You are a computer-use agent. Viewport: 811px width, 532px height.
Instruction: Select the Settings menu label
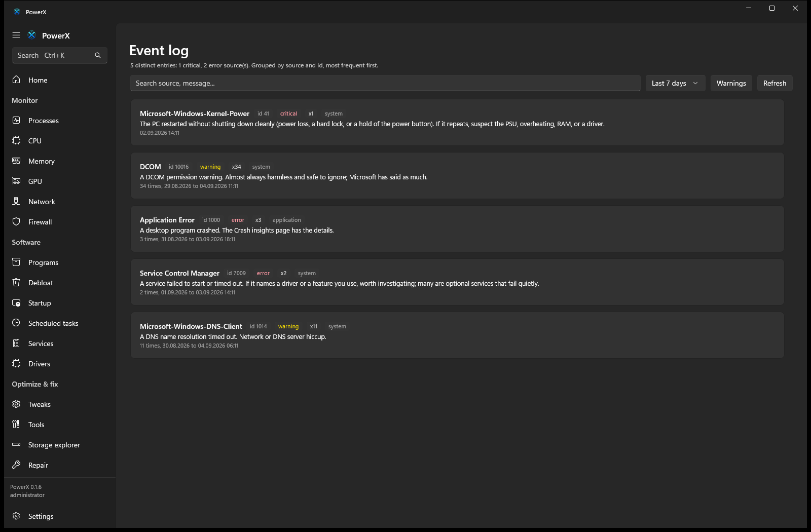pos(41,516)
